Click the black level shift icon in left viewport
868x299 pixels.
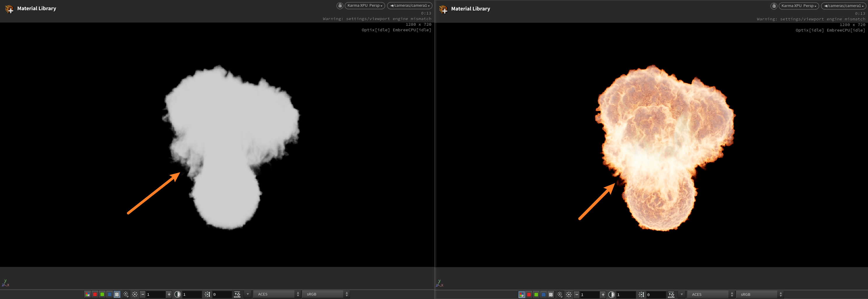click(207, 294)
